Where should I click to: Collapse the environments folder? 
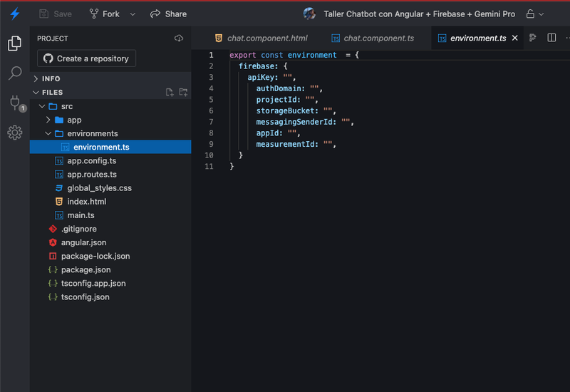(x=48, y=133)
